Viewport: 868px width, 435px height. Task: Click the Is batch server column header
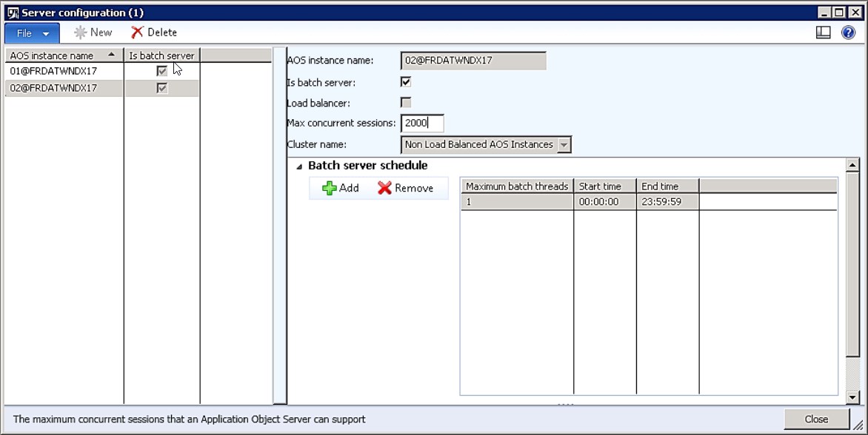point(161,55)
